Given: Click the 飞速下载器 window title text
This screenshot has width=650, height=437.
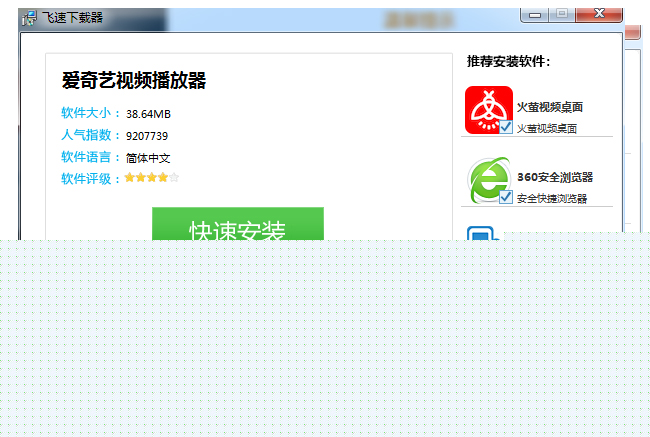Looking at the screenshot, I should pyautogui.click(x=72, y=17).
